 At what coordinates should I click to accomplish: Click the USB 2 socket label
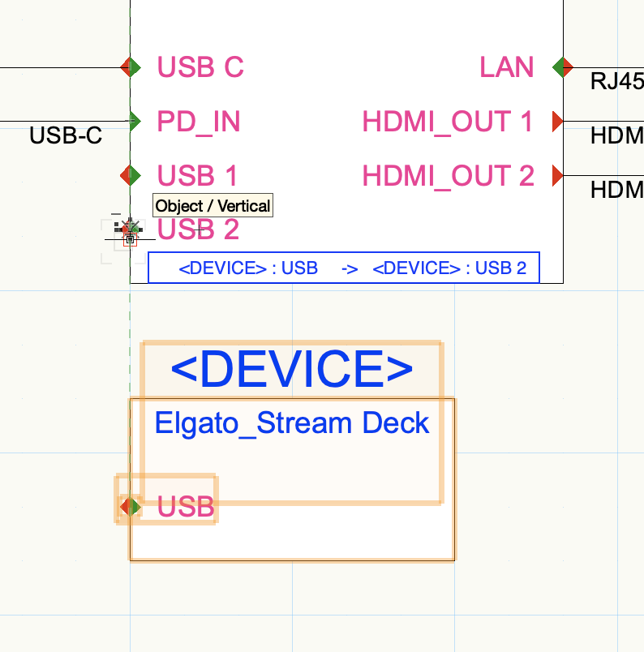coord(199,230)
